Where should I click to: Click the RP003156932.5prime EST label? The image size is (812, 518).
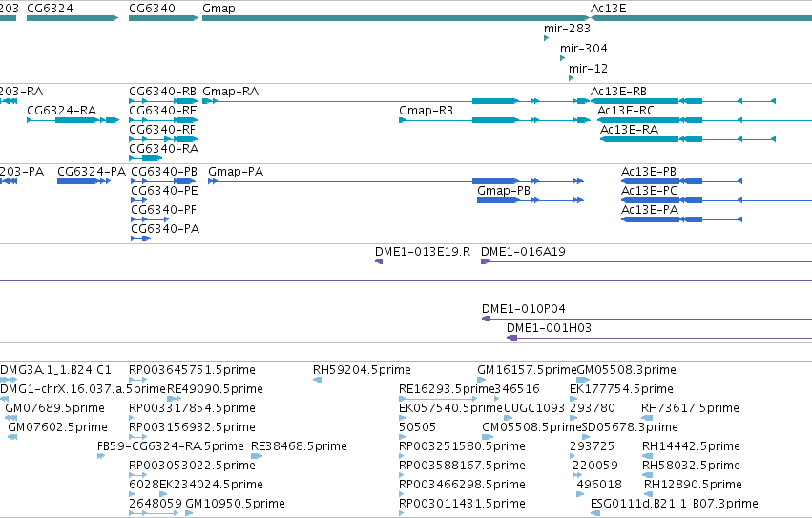192,427
